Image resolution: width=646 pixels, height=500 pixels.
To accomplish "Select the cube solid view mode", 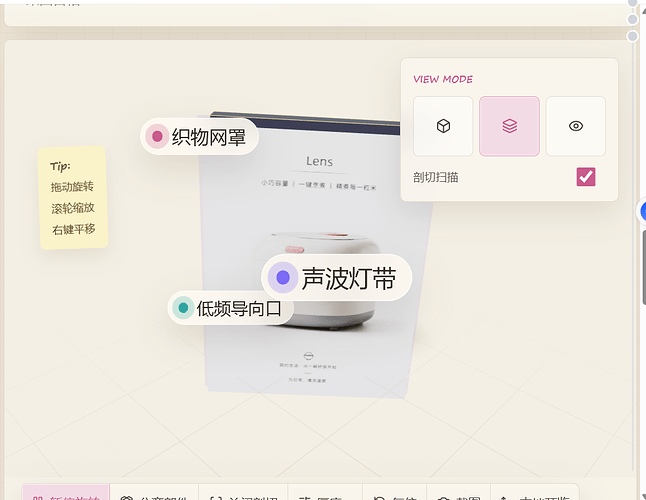I will (x=443, y=126).
